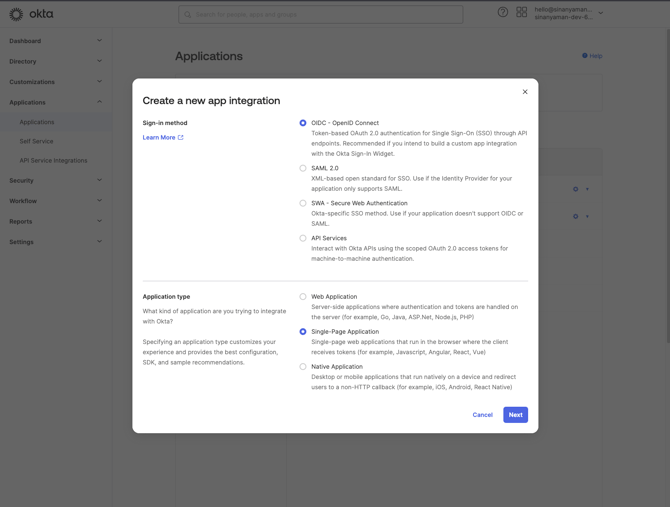Select API Services radio option
This screenshot has width=670, height=507.
[x=303, y=238]
